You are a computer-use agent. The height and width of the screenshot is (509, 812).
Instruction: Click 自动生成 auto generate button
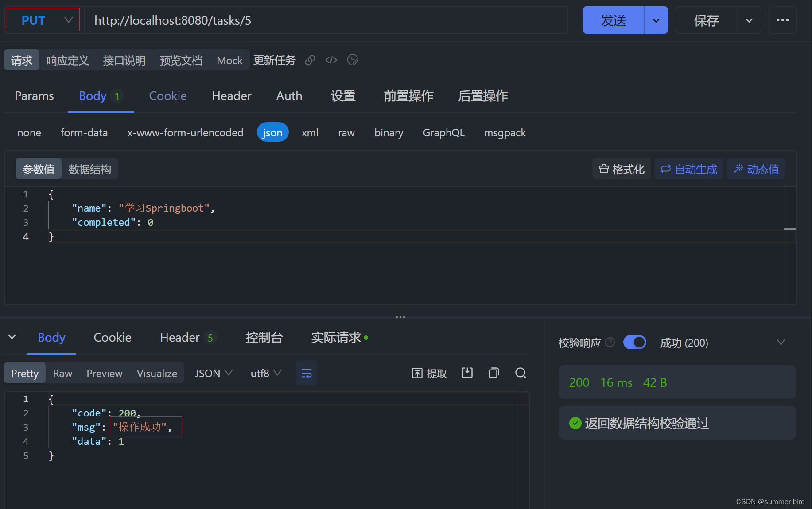pyautogui.click(x=689, y=169)
